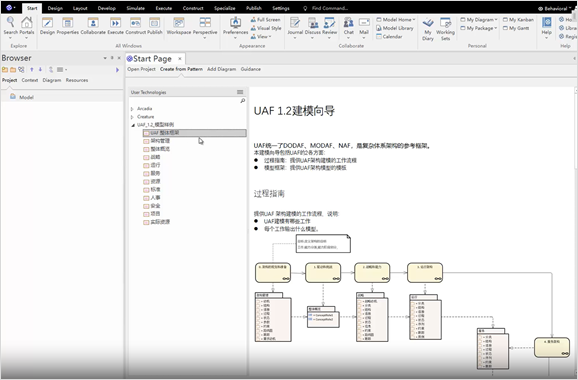Toggle the My Gantt checkbox
This screenshot has height=380, width=578.
[x=505, y=28]
